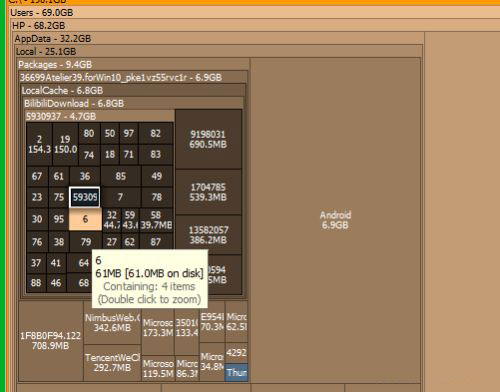Click the block labeled 95
The image size is (500, 392).
pos(59,219)
